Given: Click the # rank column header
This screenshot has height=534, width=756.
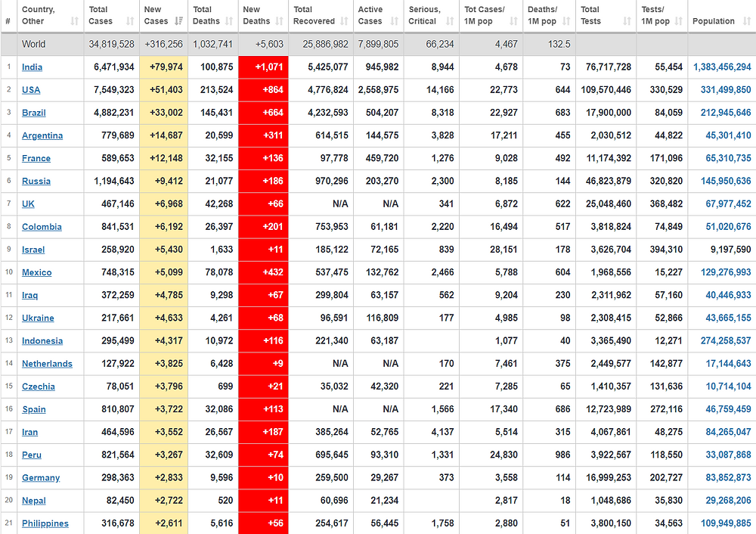Looking at the screenshot, I should [8, 21].
